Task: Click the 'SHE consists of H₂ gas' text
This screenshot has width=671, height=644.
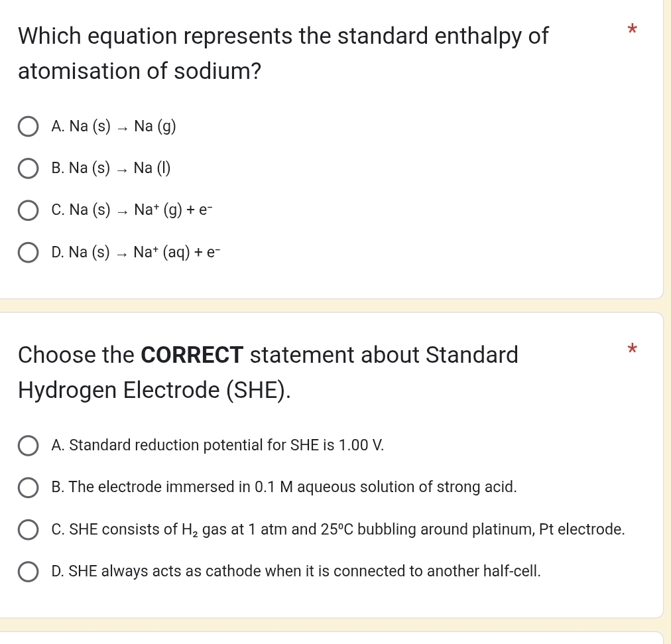Action: click(x=337, y=530)
